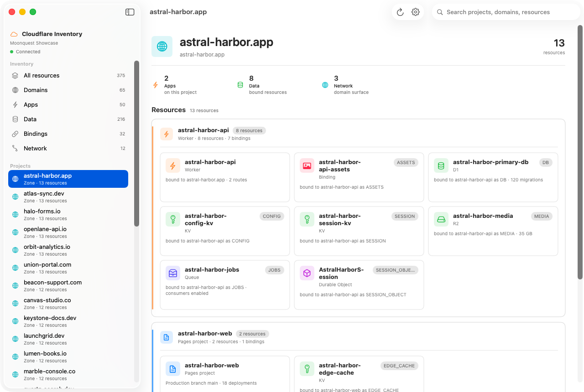Image resolution: width=584 pixels, height=392 pixels.
Task: Click the All resources layers icon
Action: tap(15, 76)
